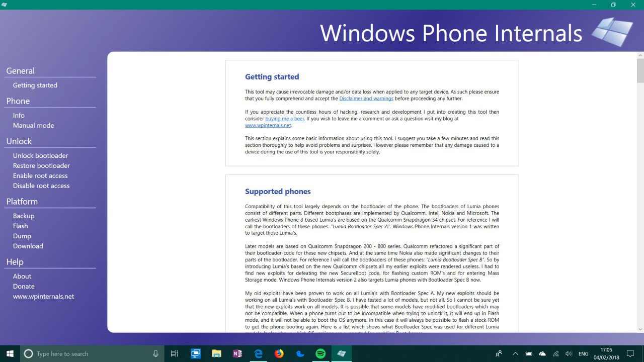Select Manual mode in sidebar
Screen dimensions: 644x362
click(33, 125)
